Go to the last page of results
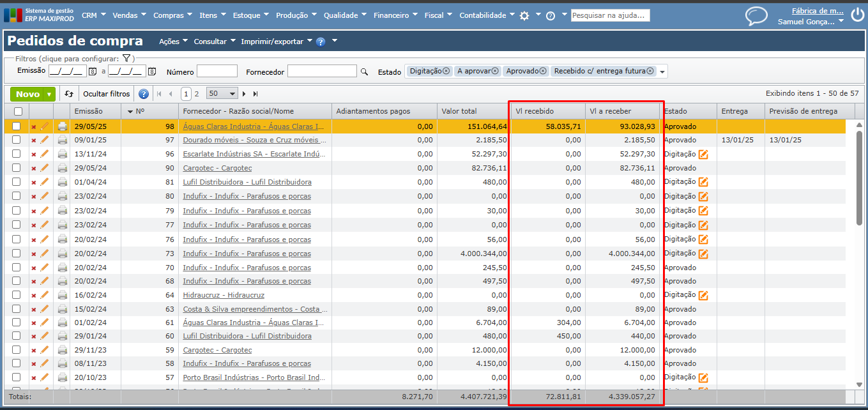The height and width of the screenshot is (410, 868). click(x=255, y=94)
